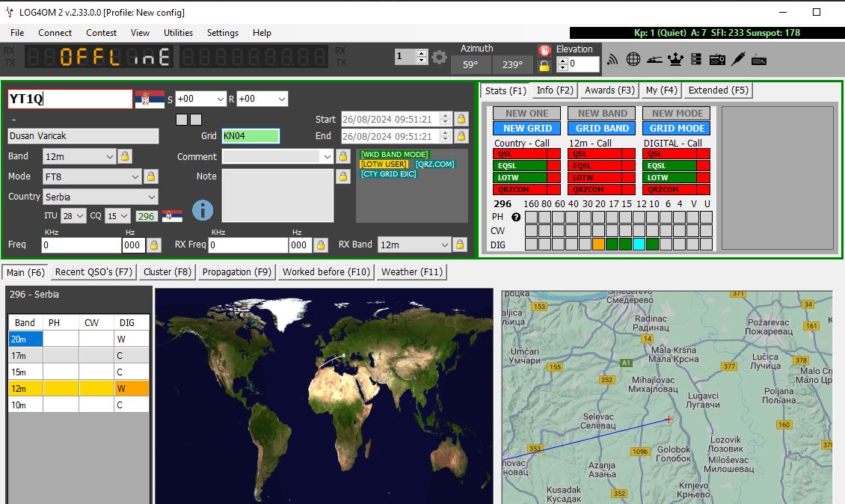
Task: Click the cyan DIG 12m cell
Action: [x=639, y=245]
